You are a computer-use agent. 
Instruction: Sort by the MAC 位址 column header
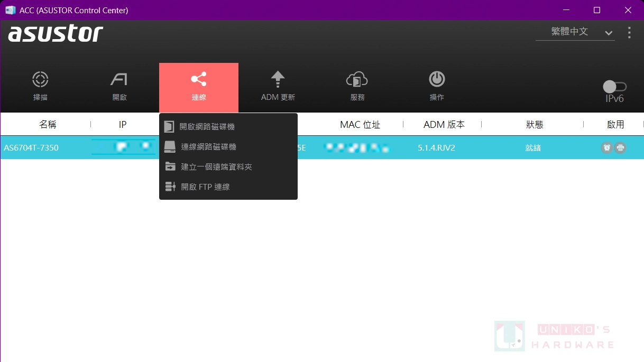[360, 125]
